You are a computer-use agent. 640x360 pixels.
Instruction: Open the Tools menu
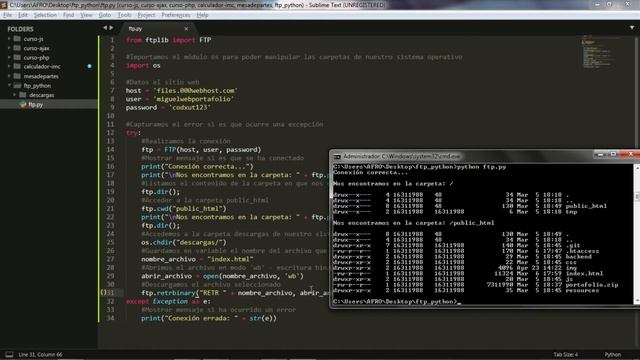124,15
